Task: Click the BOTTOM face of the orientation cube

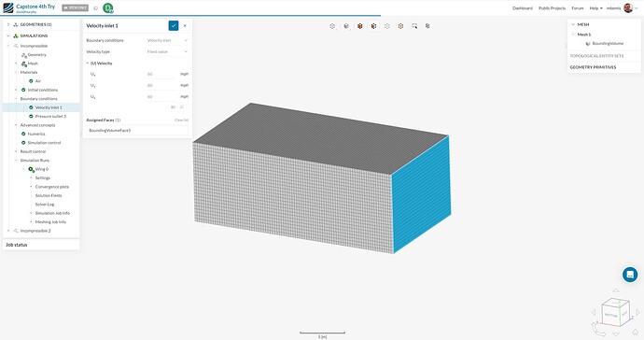Action: tap(610, 315)
